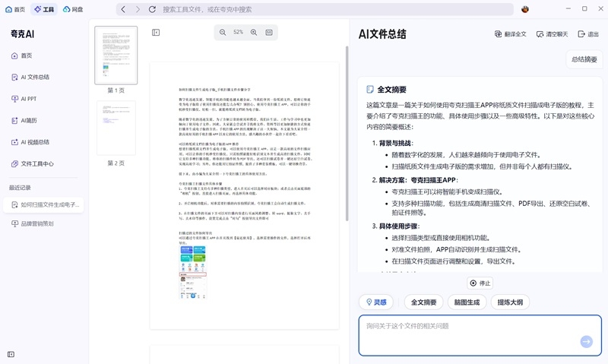This screenshot has width=608, height=364.
Task: Reload using the refresh icon
Action: (x=153, y=9)
